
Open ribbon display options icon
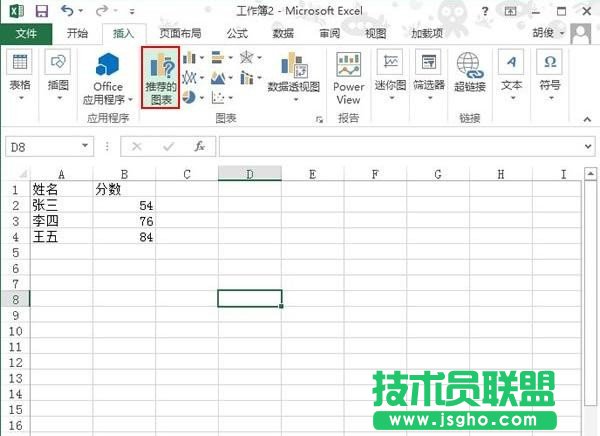click(x=510, y=11)
